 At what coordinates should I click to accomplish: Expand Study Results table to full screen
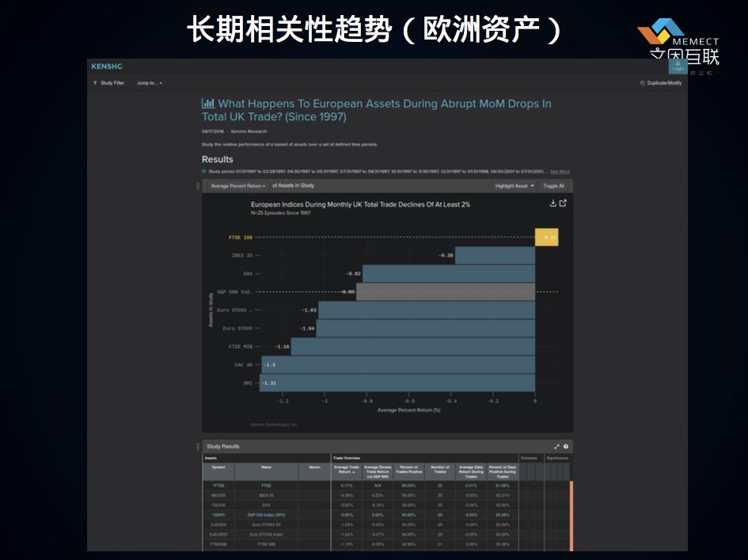point(556,447)
